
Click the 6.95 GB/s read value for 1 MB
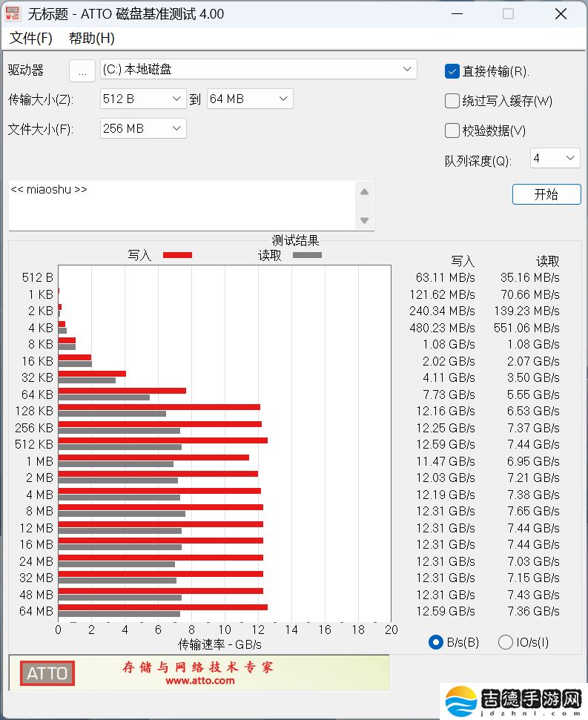pos(533,461)
